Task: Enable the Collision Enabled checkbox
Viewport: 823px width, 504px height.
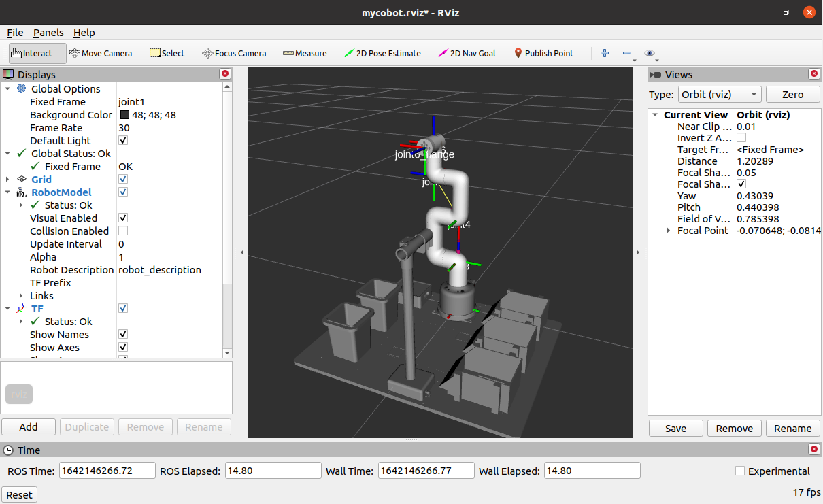Action: click(123, 231)
